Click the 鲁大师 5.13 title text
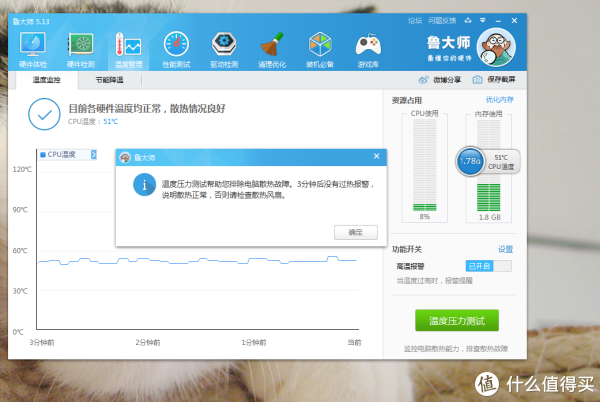Viewport: 600px width, 402px height. (x=31, y=21)
